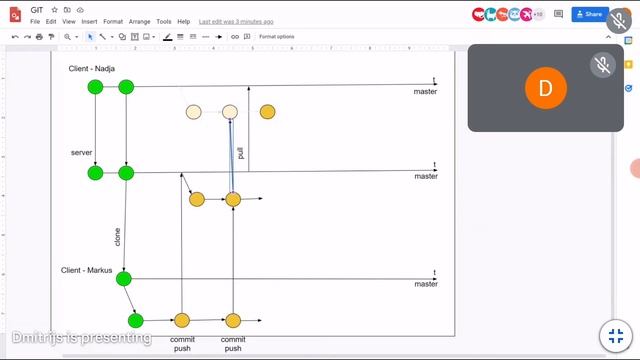
Task: Open the Arrange menu
Action: (139, 22)
